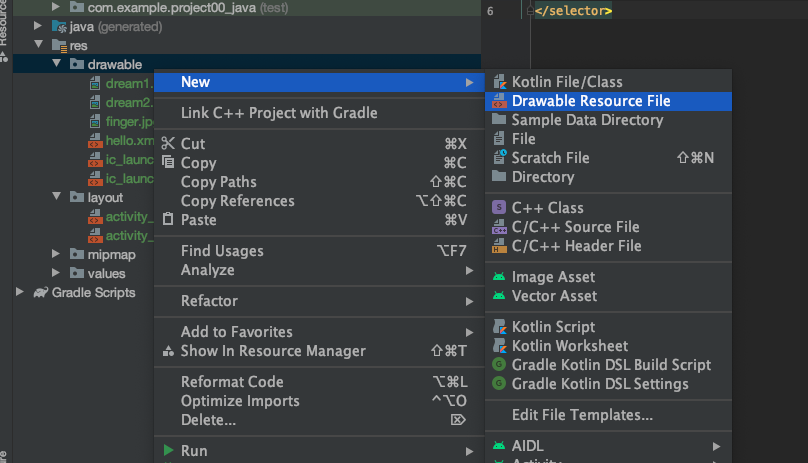This screenshot has width=808, height=463.
Task: Click the scissors Cut icon
Action: [168, 143]
